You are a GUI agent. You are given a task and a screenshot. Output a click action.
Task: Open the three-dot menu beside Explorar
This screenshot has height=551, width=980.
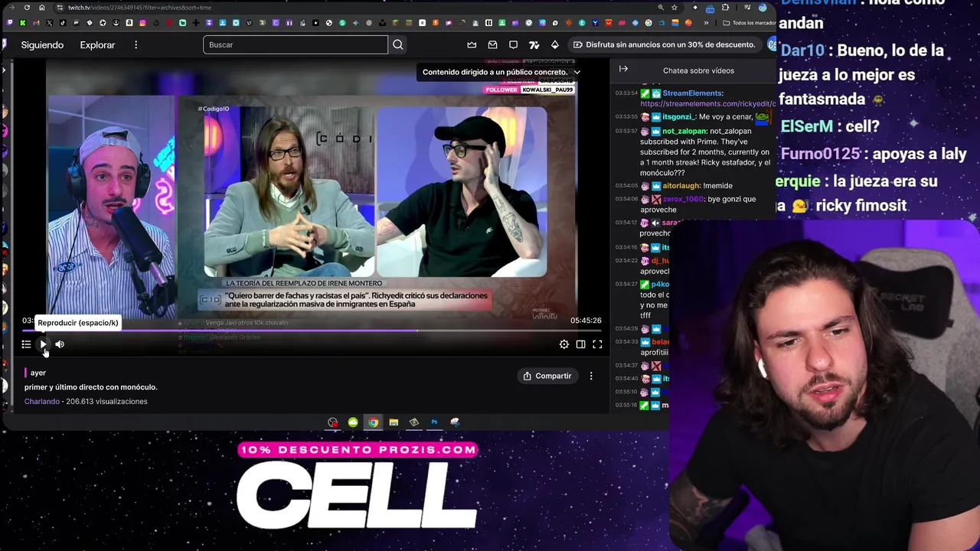pos(136,45)
